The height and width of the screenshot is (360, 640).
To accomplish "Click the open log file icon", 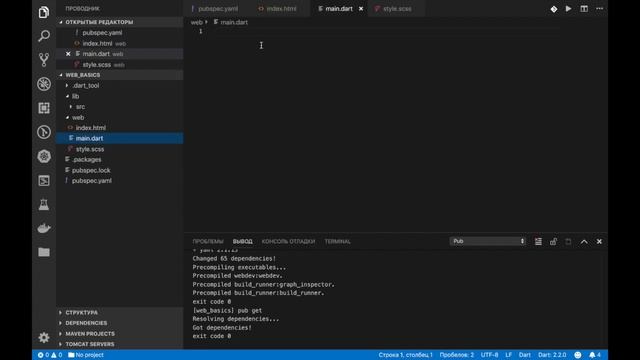I will tap(568, 242).
